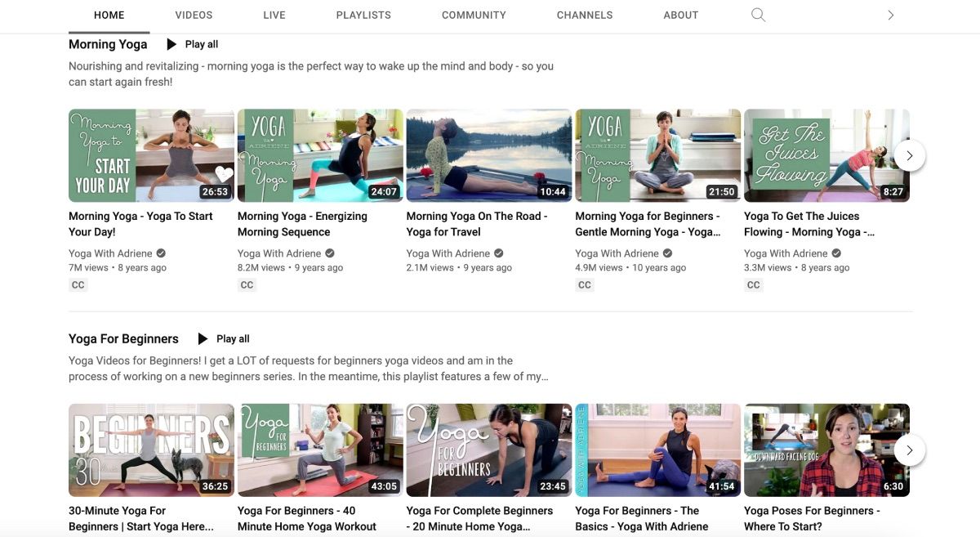Open the Morning Yoga playlist title
This screenshot has height=537, width=980.
coord(107,43)
